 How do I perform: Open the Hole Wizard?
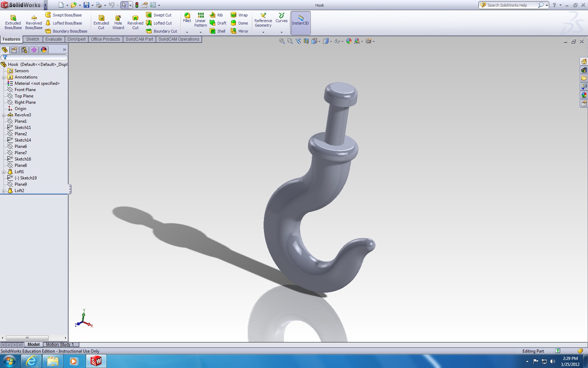click(118, 22)
